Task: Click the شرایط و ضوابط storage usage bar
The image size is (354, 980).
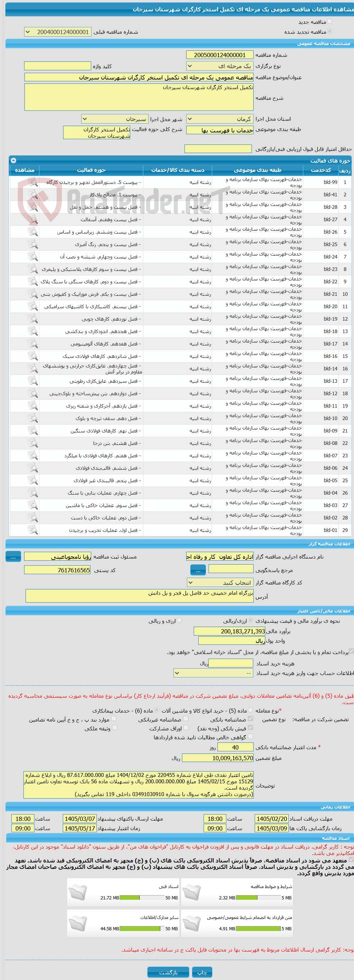Action: click(x=258, y=898)
